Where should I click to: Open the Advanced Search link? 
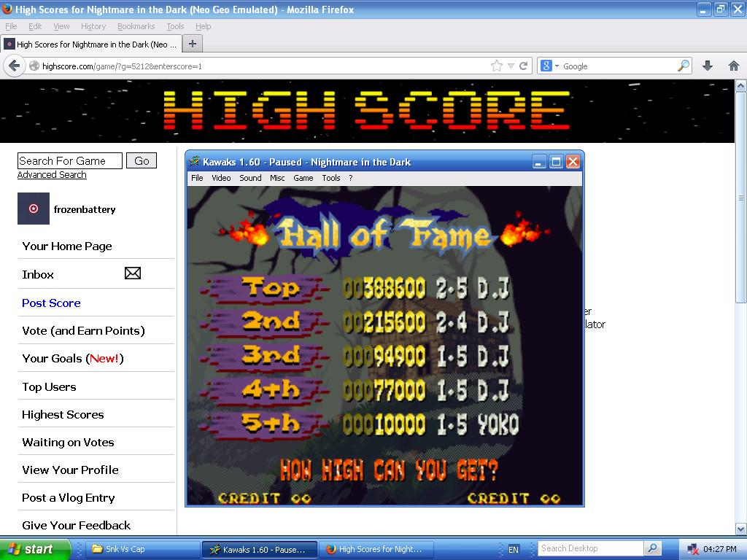pyautogui.click(x=52, y=175)
